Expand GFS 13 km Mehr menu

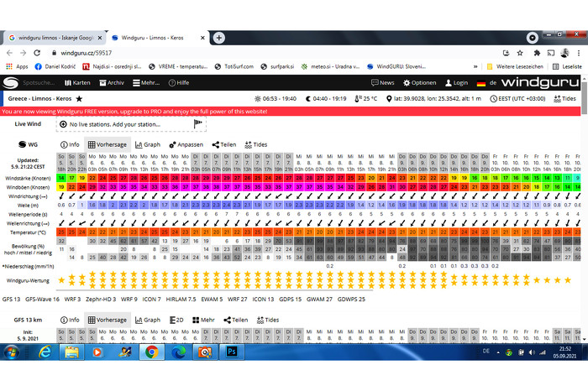[203, 320]
